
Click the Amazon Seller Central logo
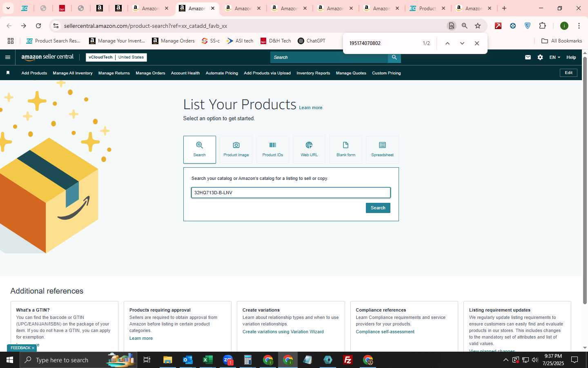pos(47,57)
